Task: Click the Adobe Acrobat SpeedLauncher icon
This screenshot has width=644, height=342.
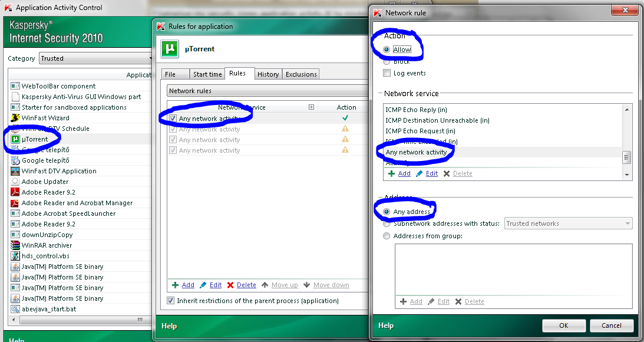Action: point(15,213)
